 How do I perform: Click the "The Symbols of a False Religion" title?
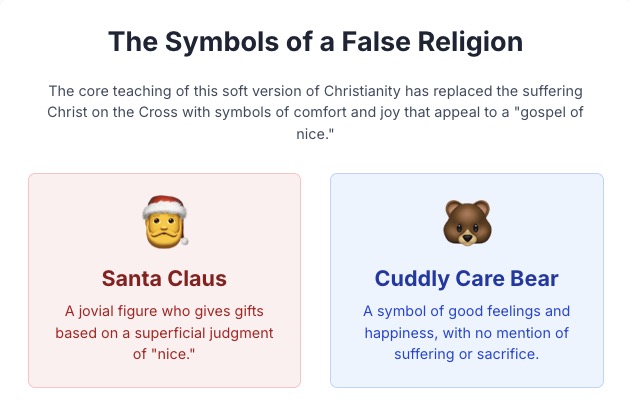coord(315,43)
